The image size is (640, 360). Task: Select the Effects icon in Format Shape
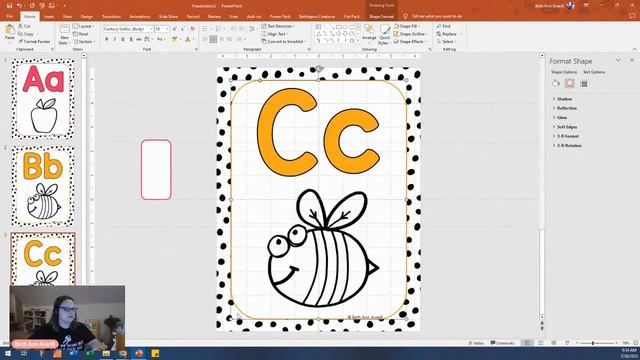tap(570, 84)
